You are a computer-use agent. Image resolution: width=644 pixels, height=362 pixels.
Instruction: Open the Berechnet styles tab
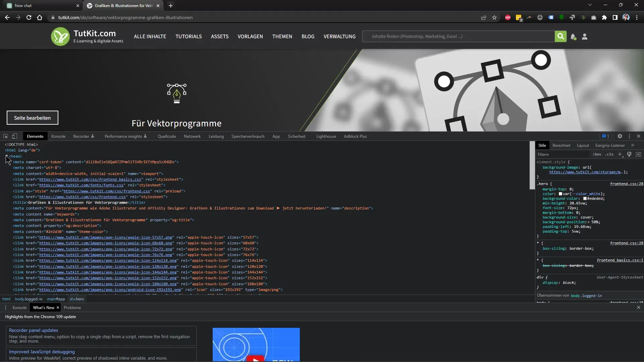click(x=561, y=145)
